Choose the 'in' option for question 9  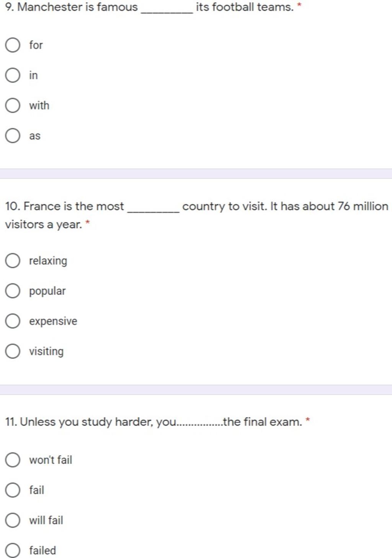pyautogui.click(x=13, y=75)
